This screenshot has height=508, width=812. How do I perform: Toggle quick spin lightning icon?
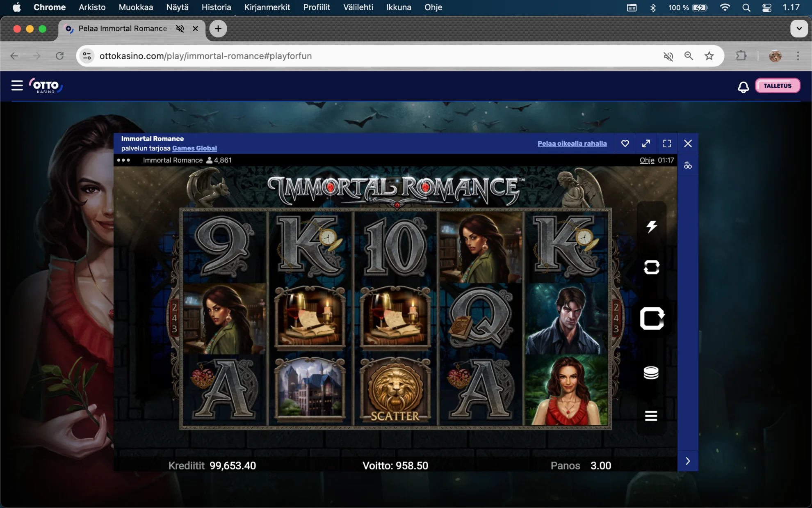coord(652,227)
